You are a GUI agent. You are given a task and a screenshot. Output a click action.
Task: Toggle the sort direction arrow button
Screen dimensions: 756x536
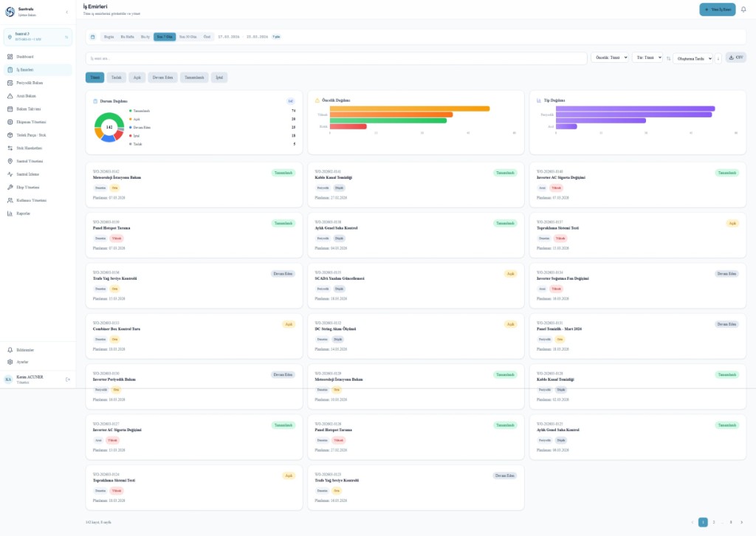(718, 58)
